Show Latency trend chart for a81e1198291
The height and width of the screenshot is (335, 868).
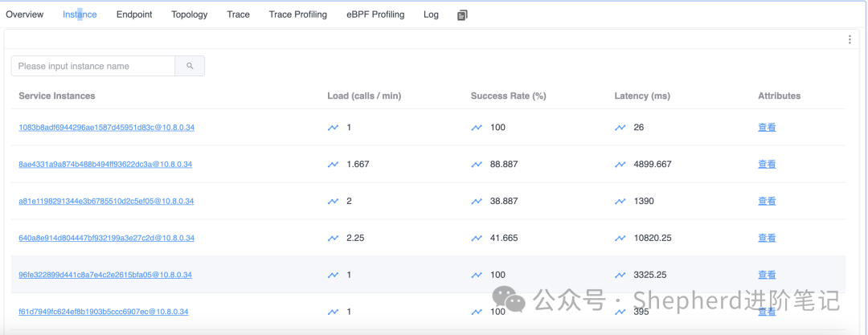click(620, 201)
